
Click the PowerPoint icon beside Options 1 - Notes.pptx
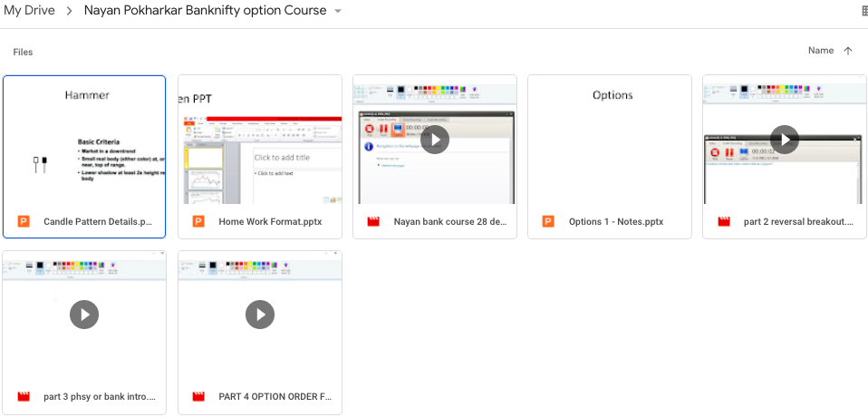pos(548,221)
